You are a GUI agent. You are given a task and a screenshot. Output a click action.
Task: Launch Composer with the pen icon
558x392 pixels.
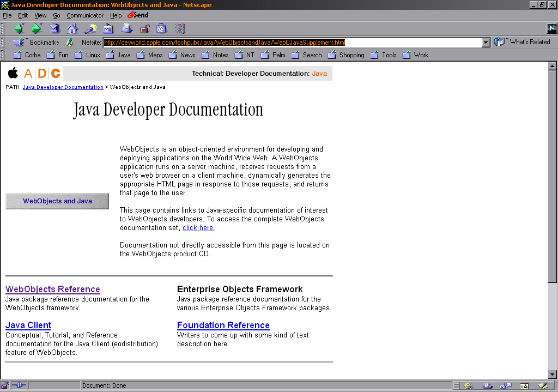point(543,385)
